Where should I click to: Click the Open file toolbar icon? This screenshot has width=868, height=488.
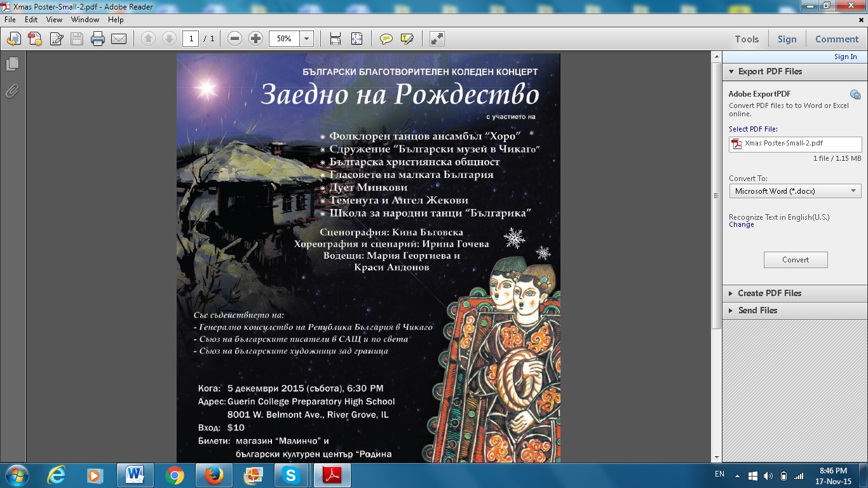coord(13,39)
